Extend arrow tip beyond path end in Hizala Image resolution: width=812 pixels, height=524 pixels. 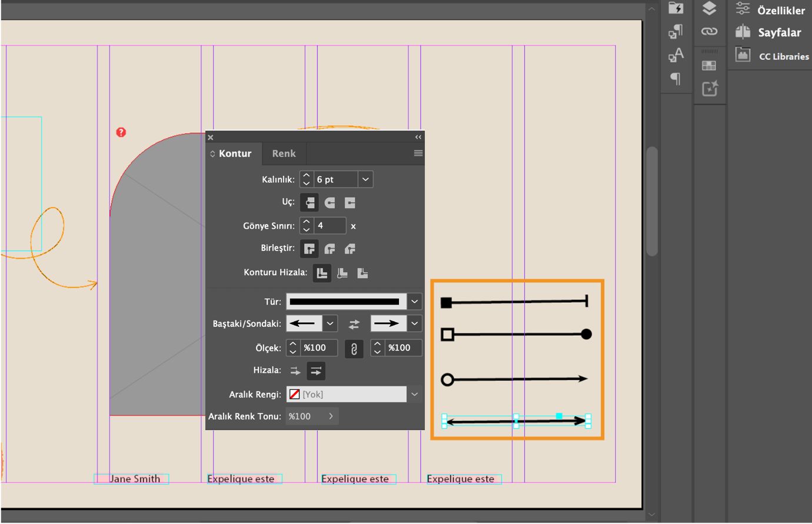(x=295, y=371)
